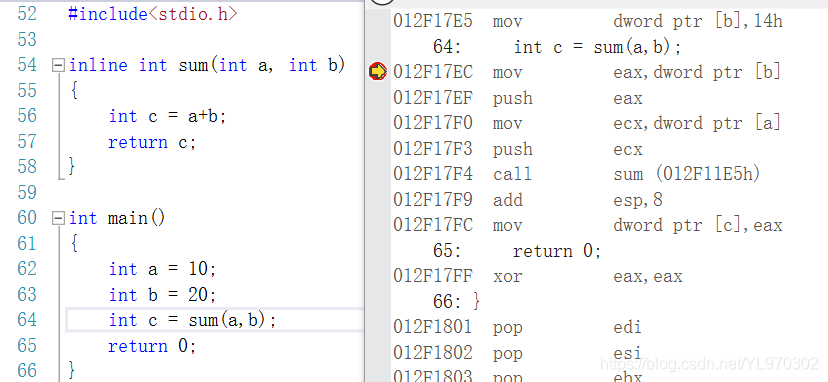This screenshot has width=828, height=382.
Task: Click operand 'dword ptr [c],eax'
Action: (x=698, y=225)
